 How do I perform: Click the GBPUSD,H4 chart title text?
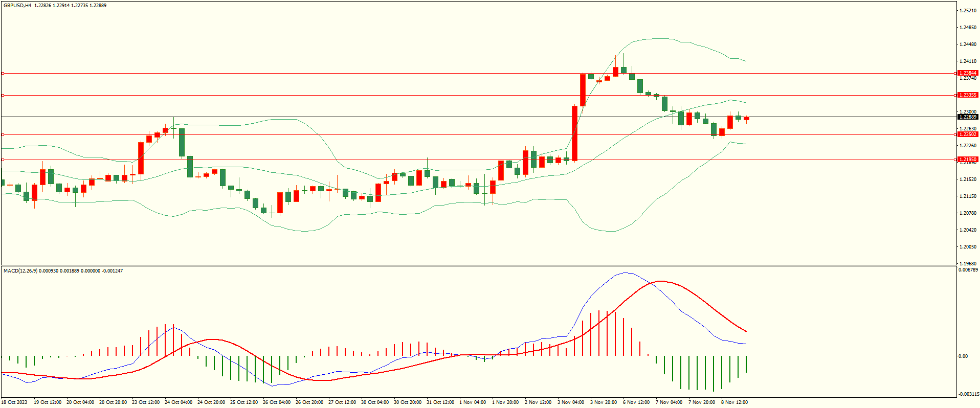[17, 6]
